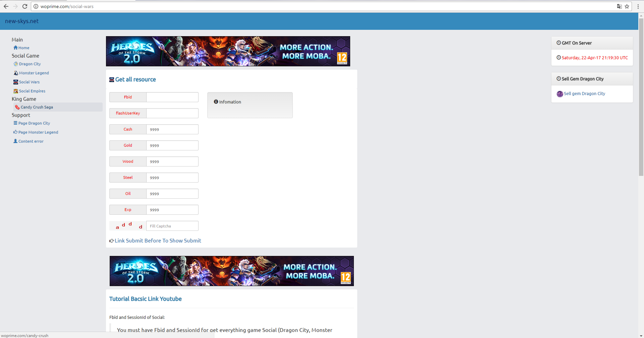644x338 pixels.
Task: Go back with the browser back arrow
Action: (x=6, y=6)
